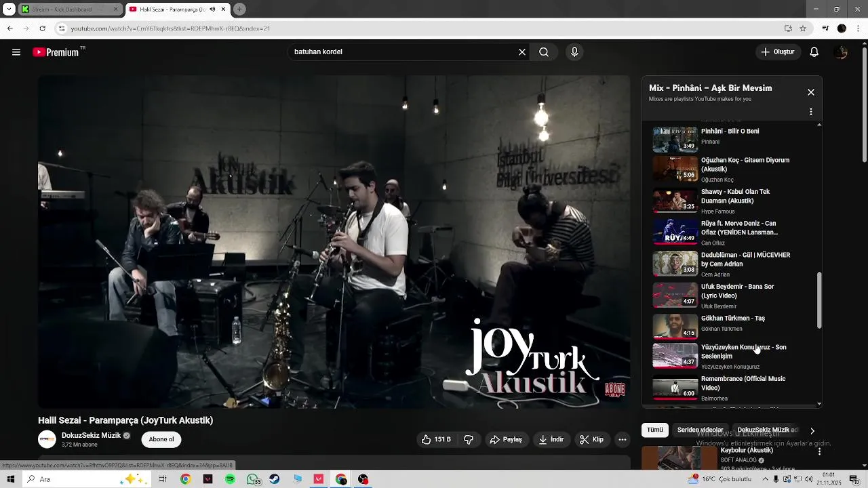Click the video player frame
Viewport: 868px width, 488px height.
click(x=334, y=242)
